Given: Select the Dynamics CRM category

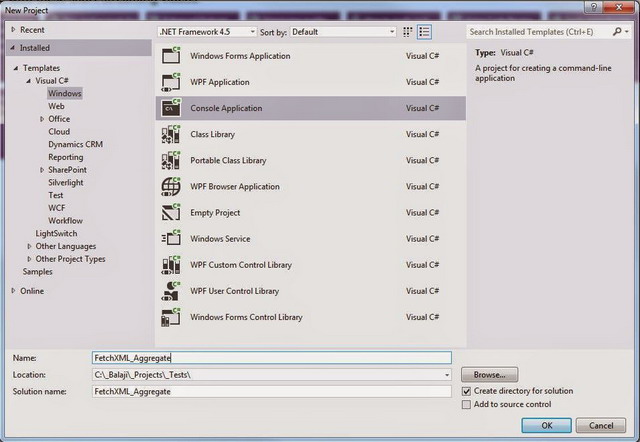Looking at the screenshot, I should [x=76, y=144].
